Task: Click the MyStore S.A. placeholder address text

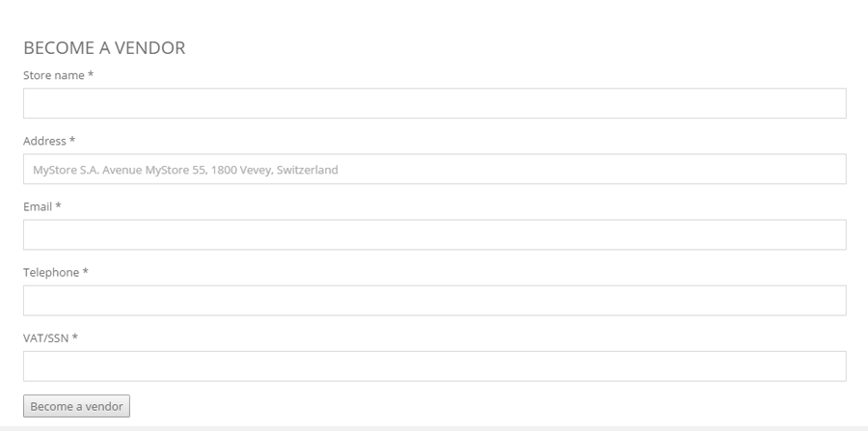Action: 185,170
